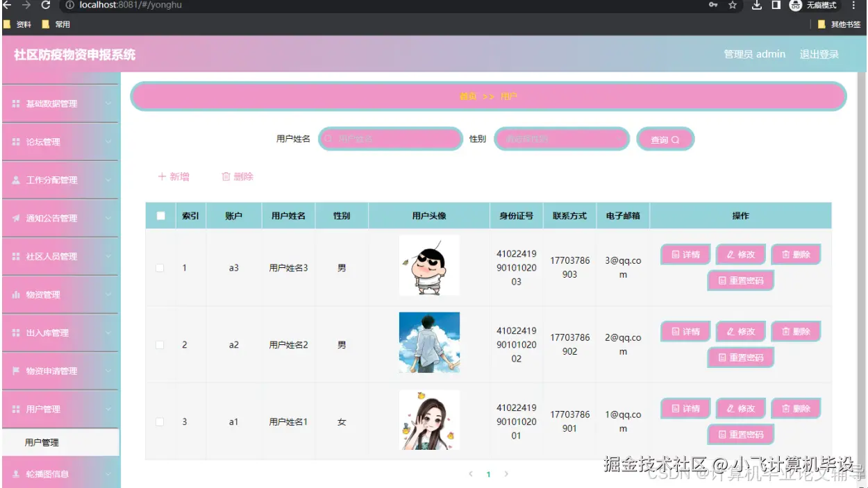
Task: Expand the 工作分配管理 menu chevron
Action: tap(108, 180)
